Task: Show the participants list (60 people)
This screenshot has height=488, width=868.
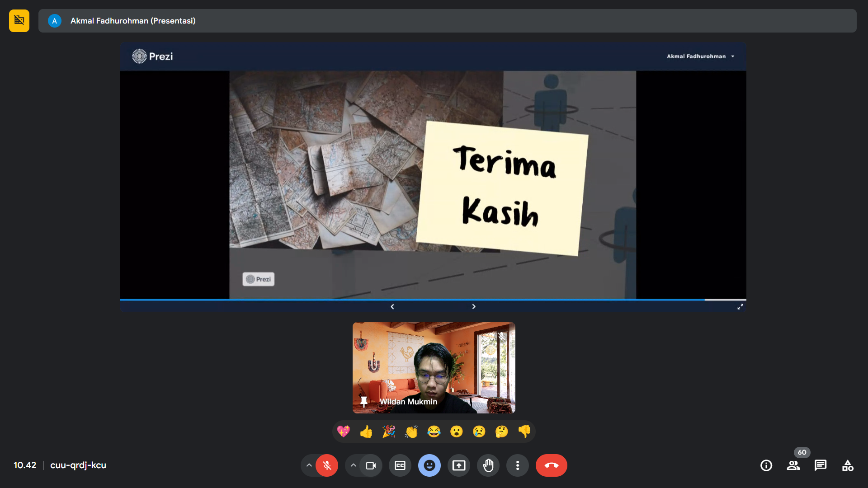Action: point(793,465)
